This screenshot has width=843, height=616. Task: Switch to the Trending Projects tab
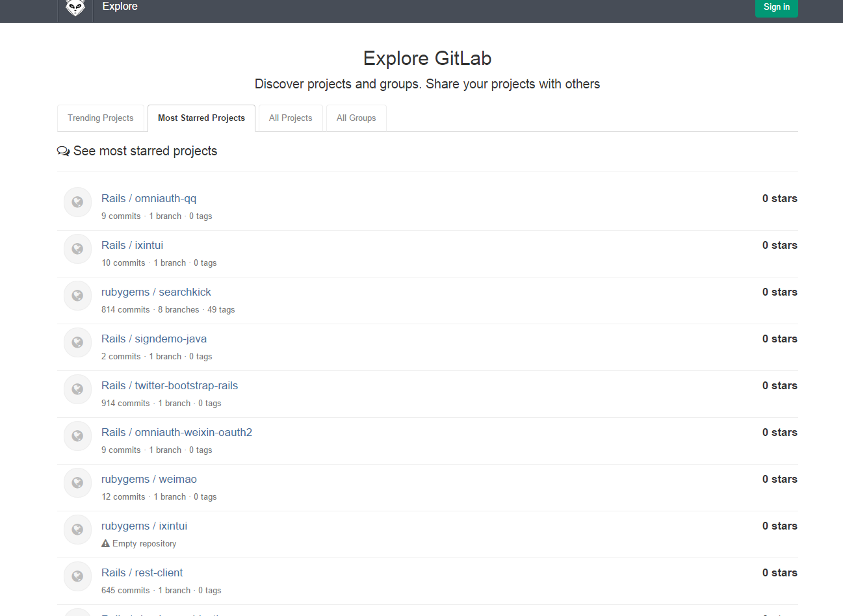tap(101, 118)
